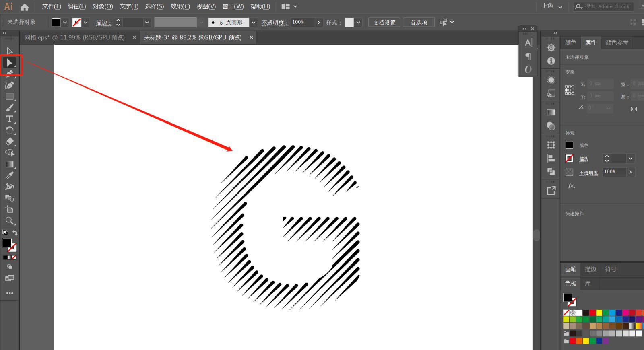Open the Align panel icon in dock
The image size is (644, 350).
(551, 159)
